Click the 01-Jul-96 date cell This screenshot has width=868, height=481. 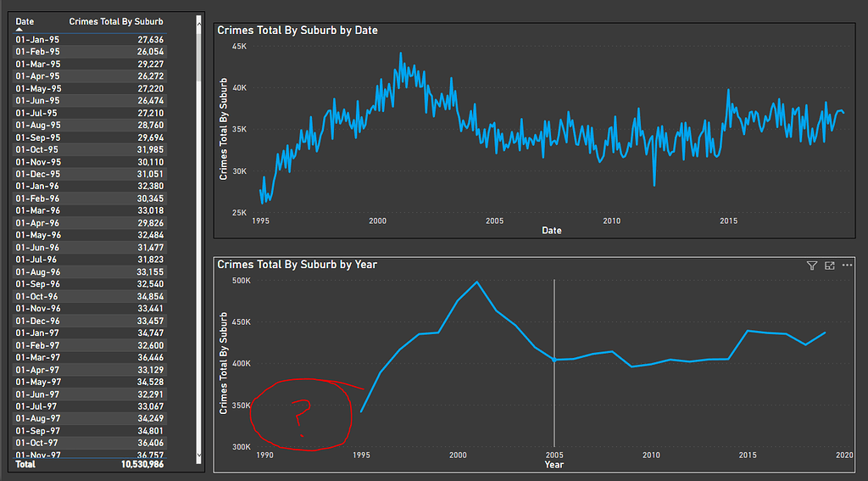[x=36, y=260]
